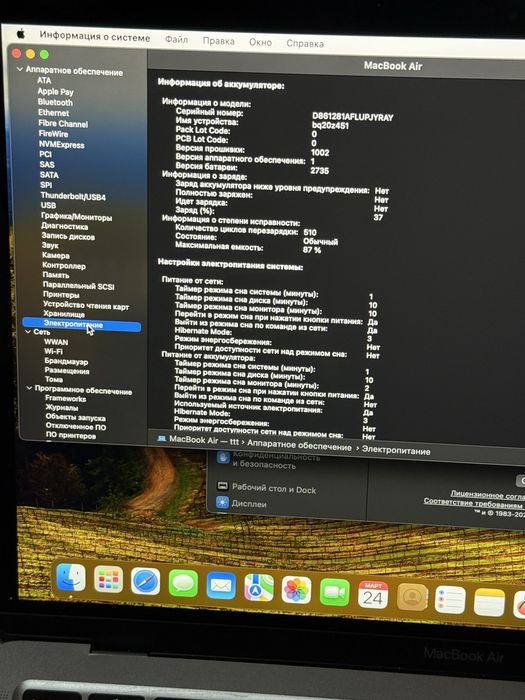Open the Лицензионное соглашение link in Settings
Viewport: 525px width, 700px height.
point(487,494)
